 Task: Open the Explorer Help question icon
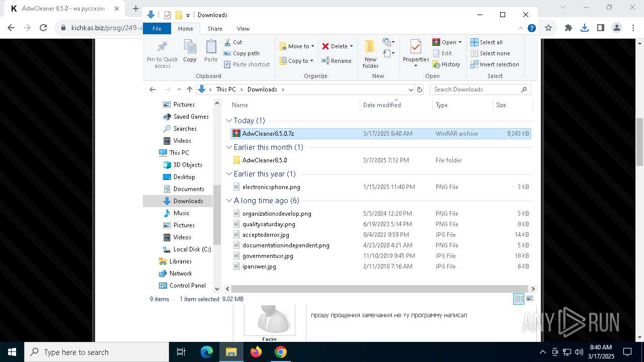(x=531, y=28)
